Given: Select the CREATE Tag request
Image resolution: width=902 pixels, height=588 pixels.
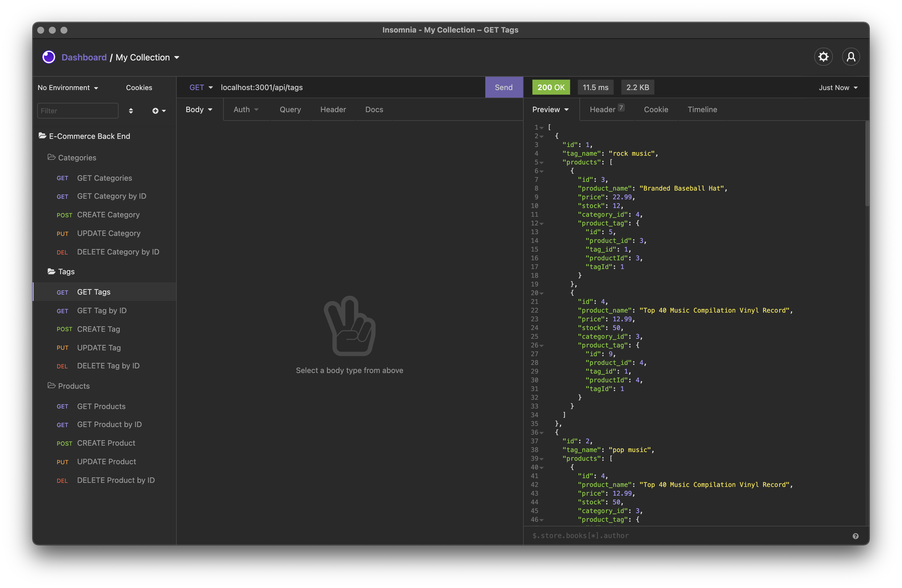Looking at the screenshot, I should click(99, 329).
